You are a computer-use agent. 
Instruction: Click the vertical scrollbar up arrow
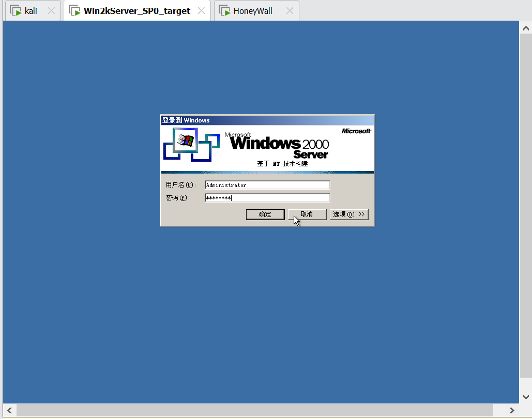coord(526,28)
